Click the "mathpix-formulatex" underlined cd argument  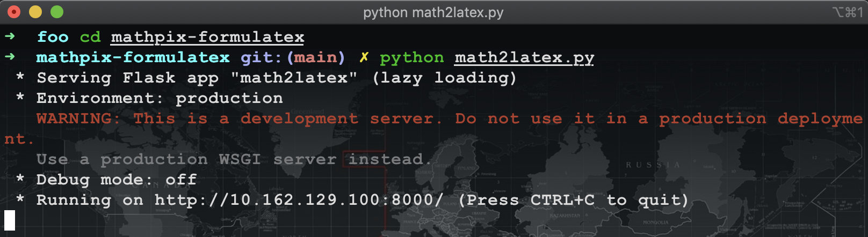point(208,37)
